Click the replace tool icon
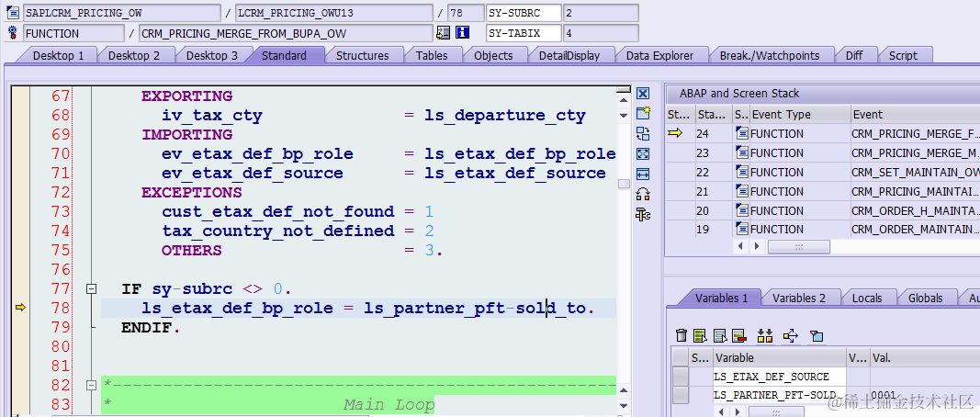980x417 pixels. click(643, 133)
